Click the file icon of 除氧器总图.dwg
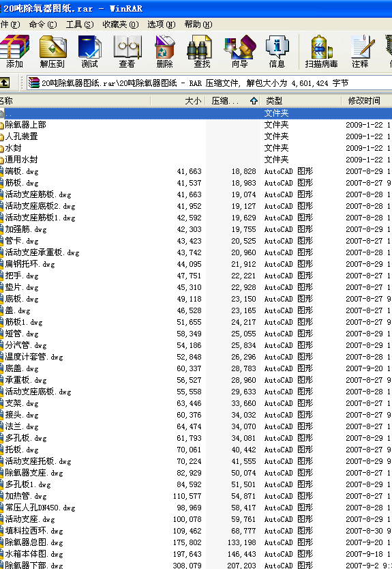 [2, 542]
